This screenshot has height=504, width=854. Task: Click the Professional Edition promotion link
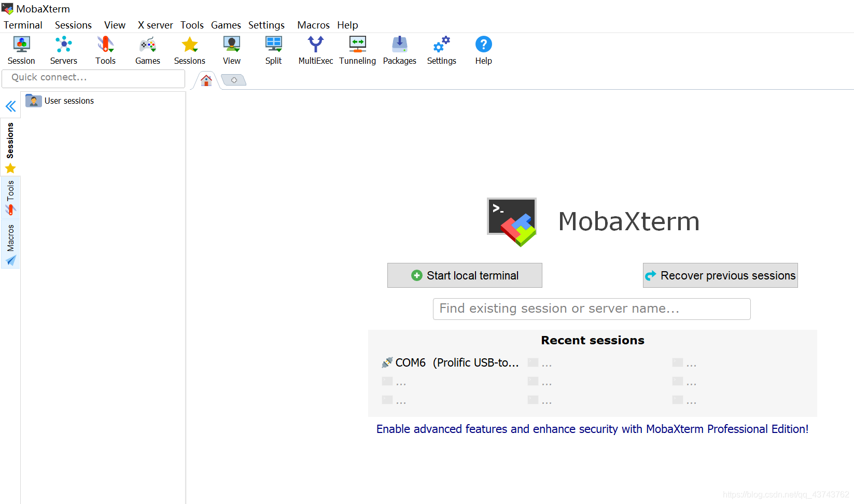(x=592, y=429)
